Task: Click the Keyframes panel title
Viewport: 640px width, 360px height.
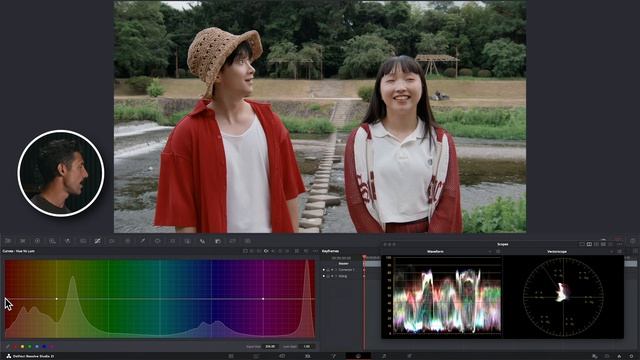Action: coord(330,251)
